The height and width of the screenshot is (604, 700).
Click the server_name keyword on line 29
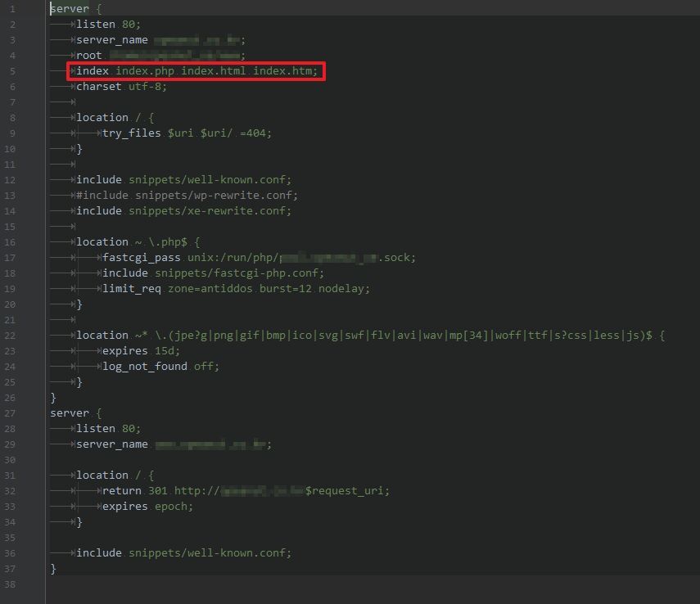pyautogui.click(x=112, y=444)
